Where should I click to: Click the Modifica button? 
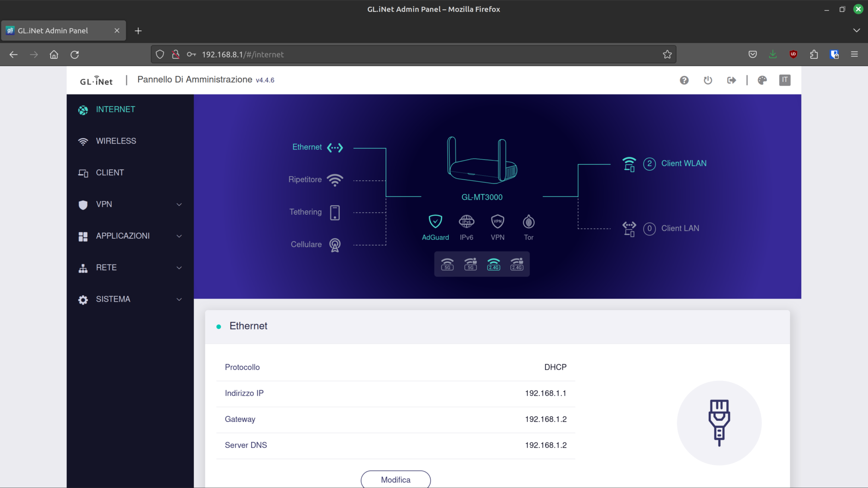coord(396,479)
